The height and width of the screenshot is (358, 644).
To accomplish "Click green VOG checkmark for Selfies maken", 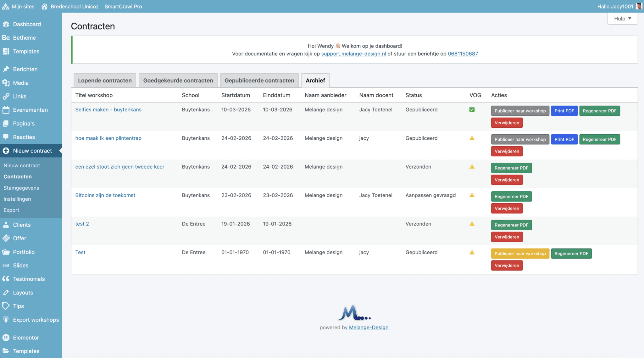I will (472, 109).
